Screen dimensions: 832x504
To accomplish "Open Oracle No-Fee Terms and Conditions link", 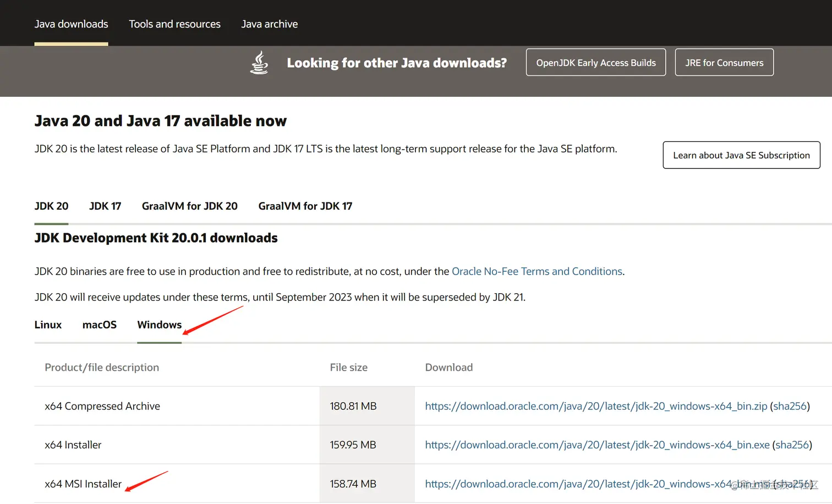I will (537, 271).
